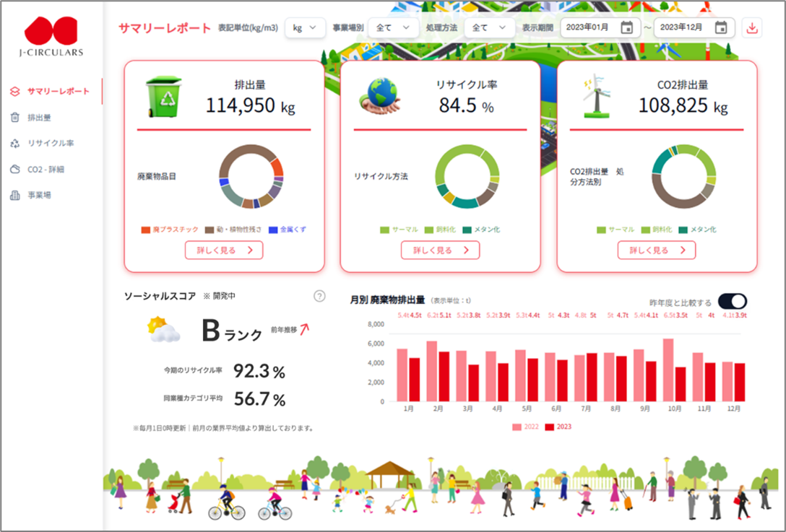The image size is (786, 532).
Task: Toggle the 2022 legend series in chart
Action: (x=524, y=427)
